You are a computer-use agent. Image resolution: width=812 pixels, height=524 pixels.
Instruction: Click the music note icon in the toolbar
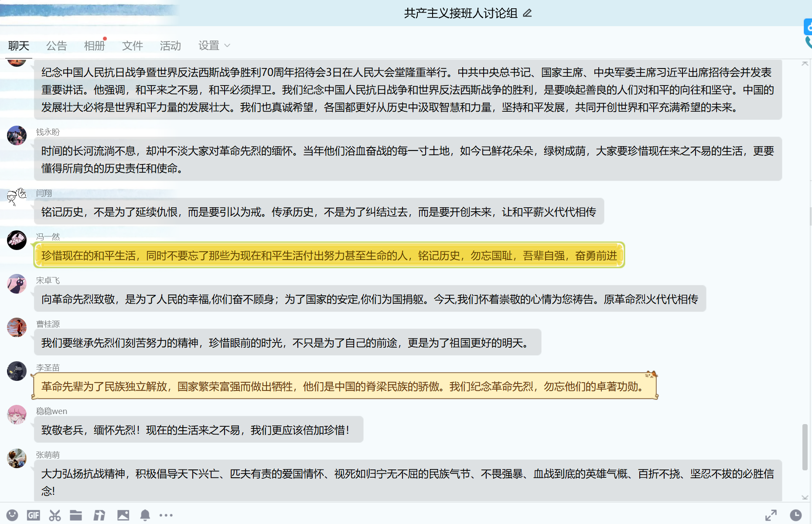pyautogui.click(x=99, y=515)
